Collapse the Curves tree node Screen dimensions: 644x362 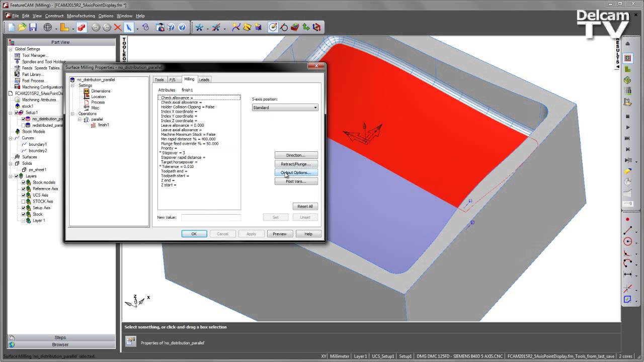tap(11, 138)
